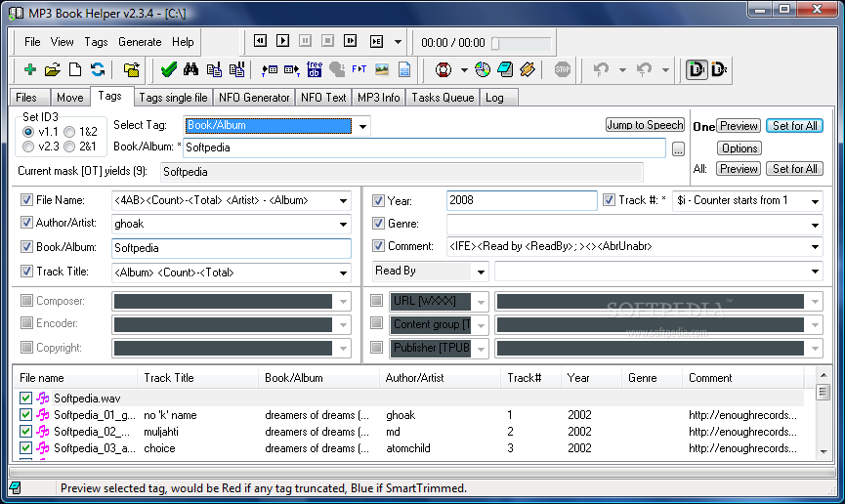
Task: Open the Read By field selector dropdown
Action: click(481, 273)
